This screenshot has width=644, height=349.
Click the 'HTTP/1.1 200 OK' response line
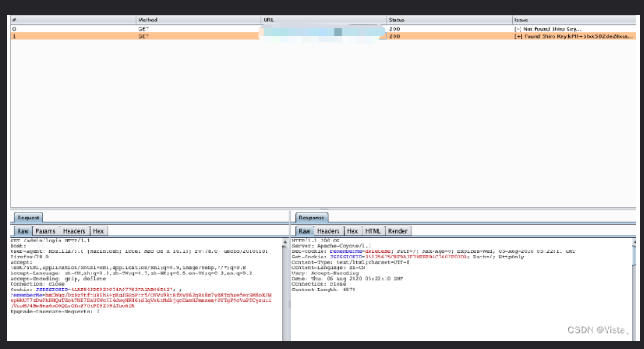[316, 241]
